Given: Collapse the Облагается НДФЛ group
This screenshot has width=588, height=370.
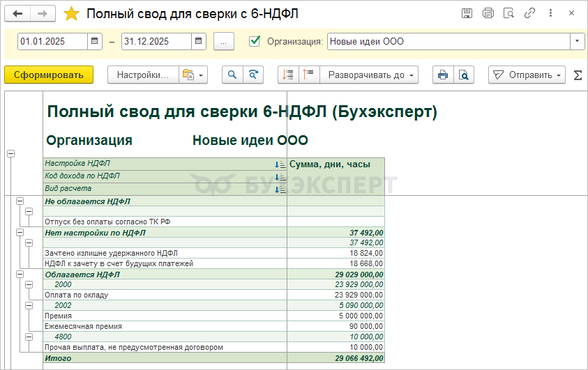Looking at the screenshot, I should click(x=20, y=275).
